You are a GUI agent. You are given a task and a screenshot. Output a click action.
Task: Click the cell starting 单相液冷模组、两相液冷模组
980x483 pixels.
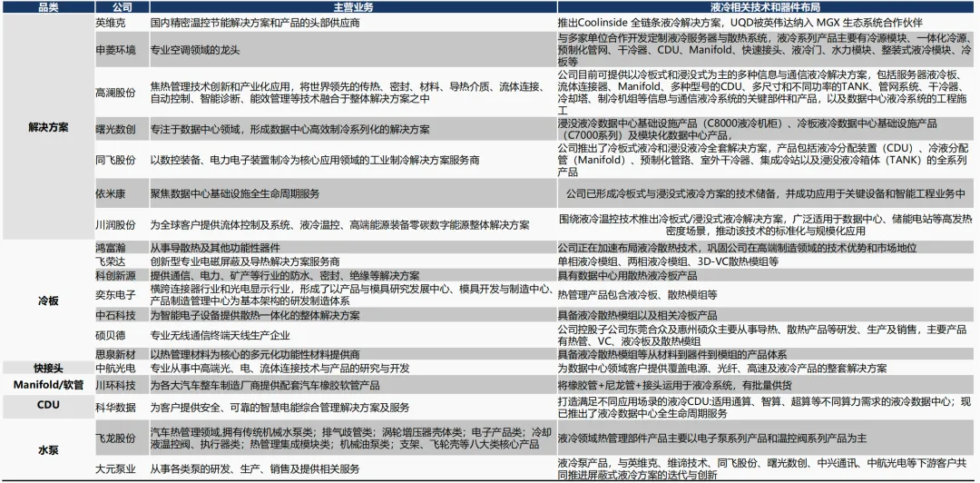pos(765,261)
